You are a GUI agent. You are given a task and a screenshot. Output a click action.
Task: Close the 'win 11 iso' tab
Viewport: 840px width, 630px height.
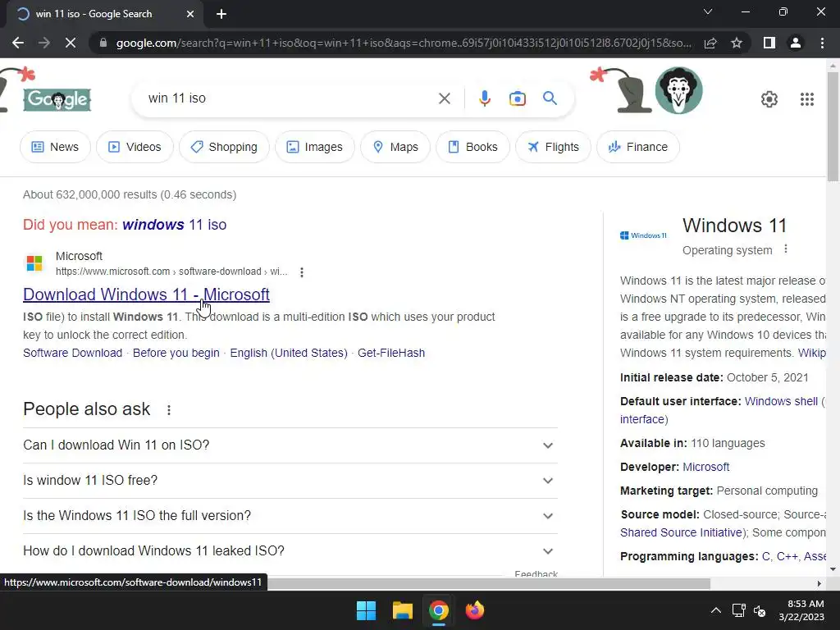[x=190, y=14]
